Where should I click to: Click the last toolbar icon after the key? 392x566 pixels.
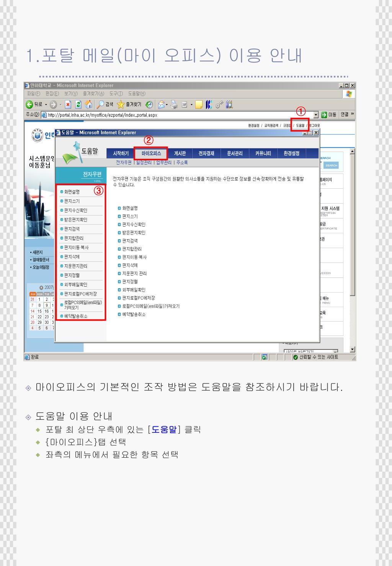point(230,104)
